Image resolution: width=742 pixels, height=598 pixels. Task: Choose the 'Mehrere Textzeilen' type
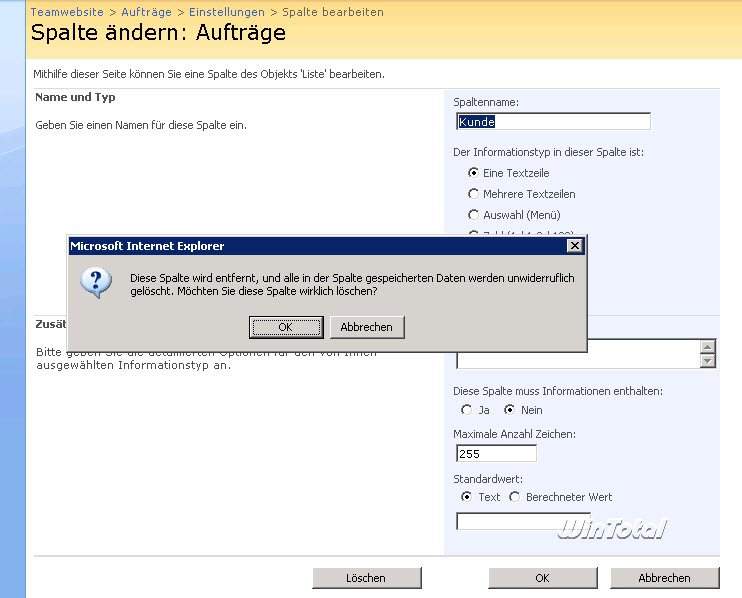(474, 194)
